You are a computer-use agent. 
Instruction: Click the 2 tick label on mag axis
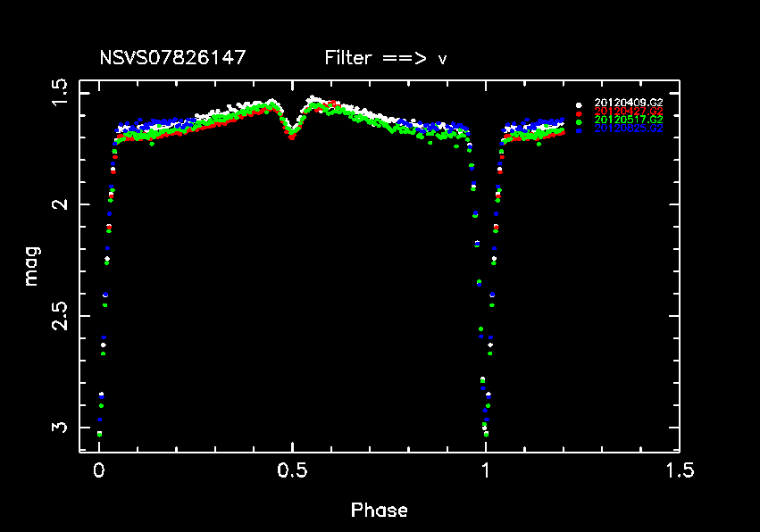click(x=60, y=204)
